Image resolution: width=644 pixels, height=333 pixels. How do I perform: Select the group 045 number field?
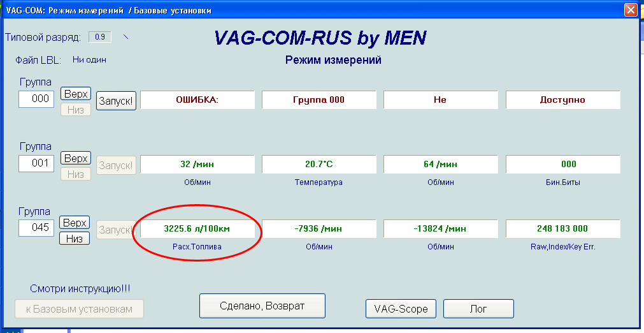[x=36, y=228]
